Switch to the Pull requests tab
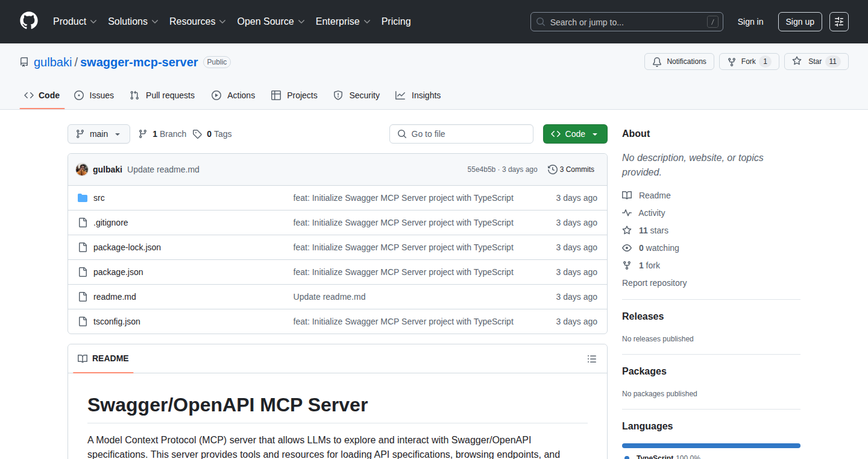The height and width of the screenshot is (459, 868). pyautogui.click(x=162, y=95)
